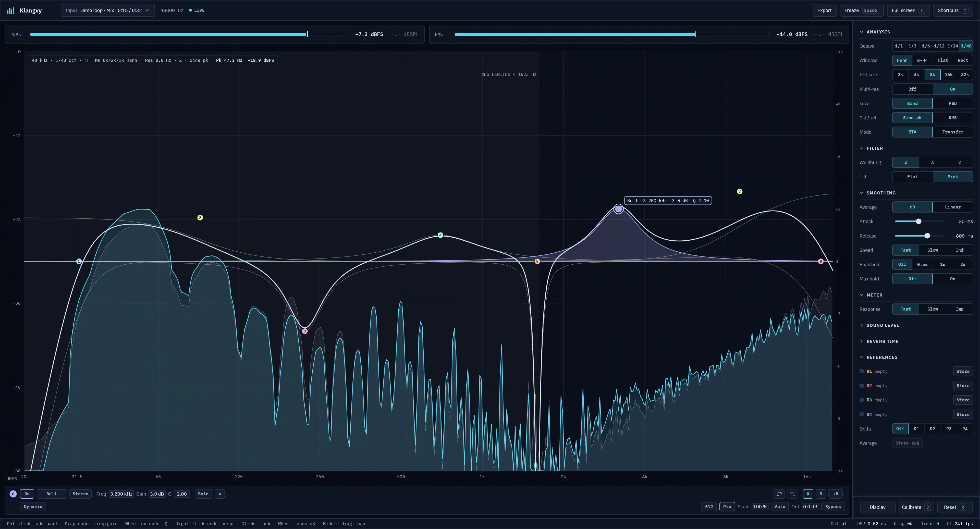980x529 pixels.
Task: Click the Klangvy logo bars icon
Action: click(x=11, y=10)
